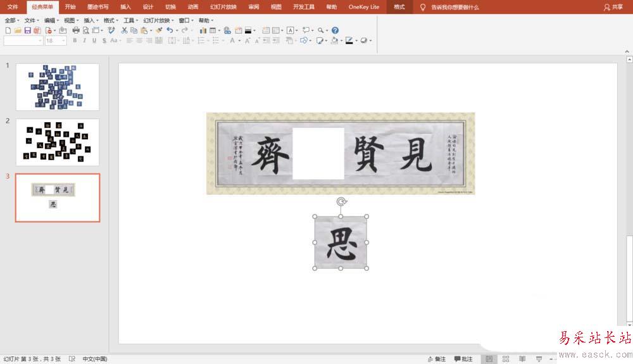Start Slide Show from status bar icon
633x364 pixels.
click(x=539, y=359)
